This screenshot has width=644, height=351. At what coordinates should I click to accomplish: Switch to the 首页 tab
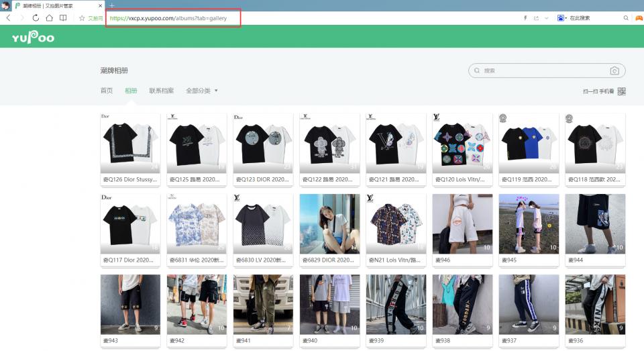point(106,91)
